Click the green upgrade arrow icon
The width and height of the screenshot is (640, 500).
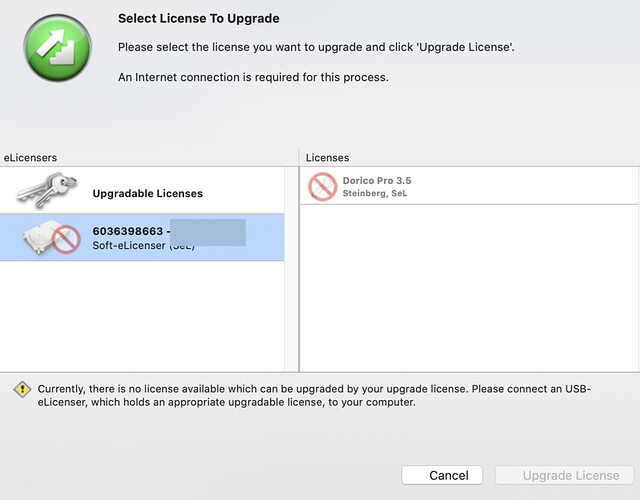58,48
